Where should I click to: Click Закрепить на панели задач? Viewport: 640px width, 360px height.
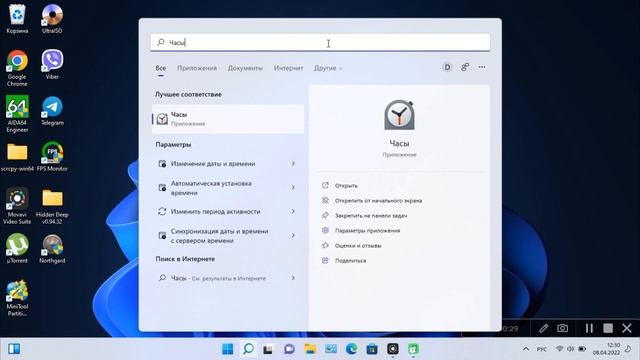(371, 216)
